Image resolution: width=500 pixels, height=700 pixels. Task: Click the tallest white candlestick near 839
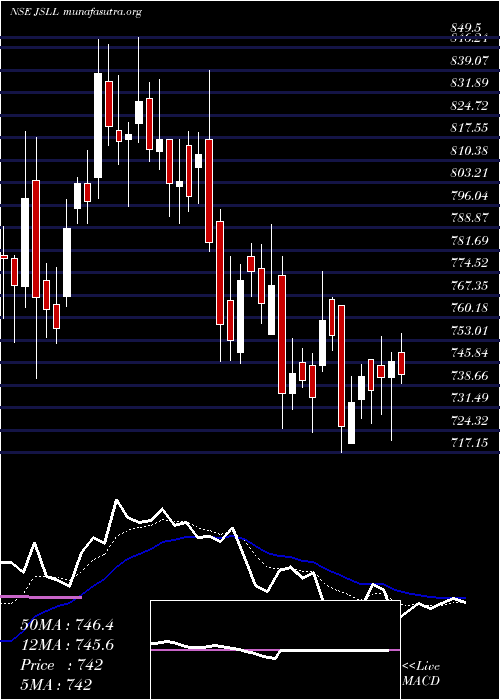(x=98, y=125)
